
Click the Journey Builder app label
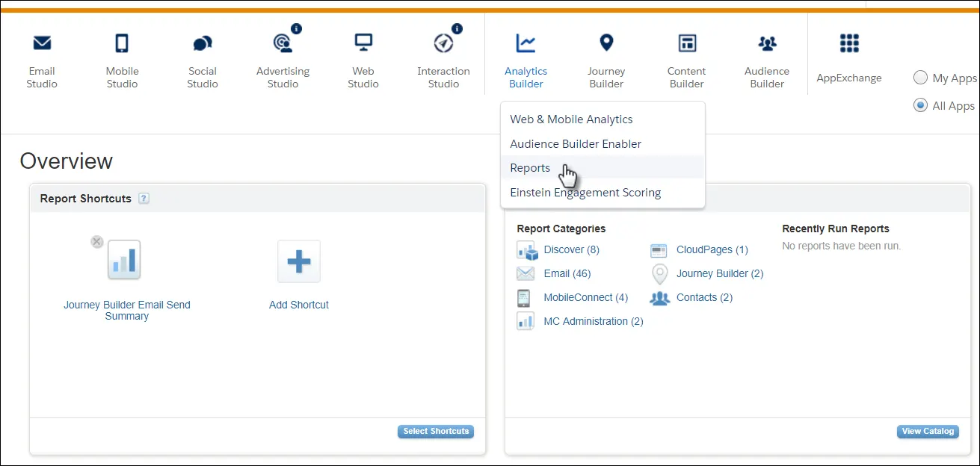pos(606,78)
